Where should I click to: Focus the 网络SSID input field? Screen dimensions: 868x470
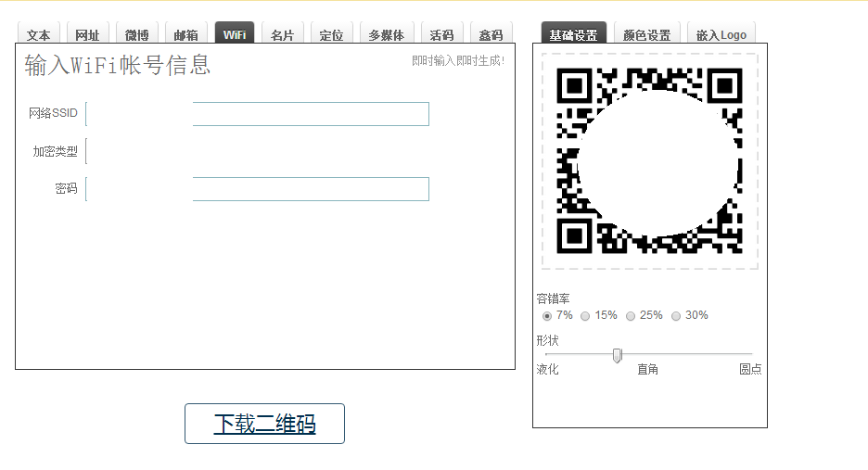tap(258, 114)
